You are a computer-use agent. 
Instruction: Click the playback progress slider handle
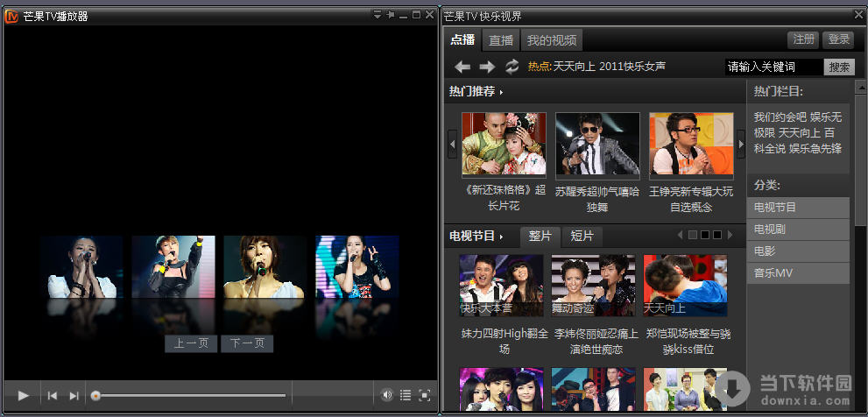[x=95, y=395]
